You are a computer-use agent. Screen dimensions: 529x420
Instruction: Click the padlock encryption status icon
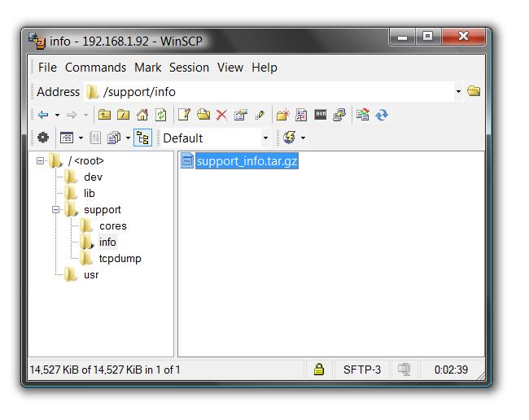(x=319, y=370)
